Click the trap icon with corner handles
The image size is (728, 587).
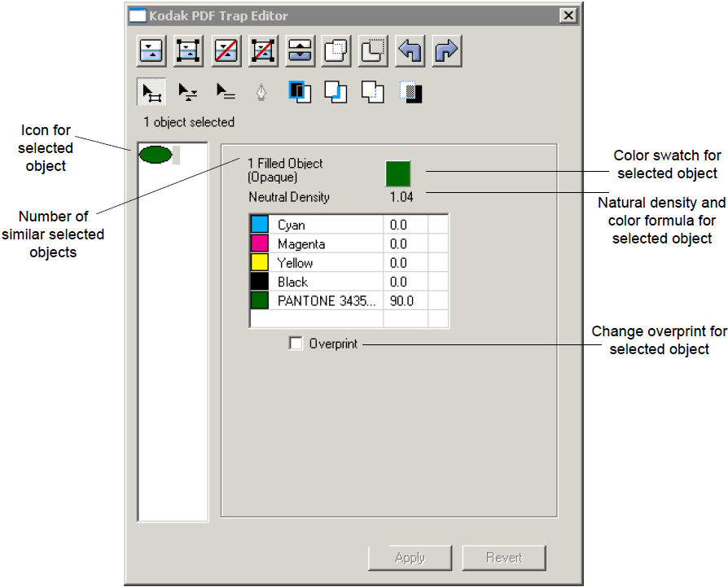coord(189,50)
